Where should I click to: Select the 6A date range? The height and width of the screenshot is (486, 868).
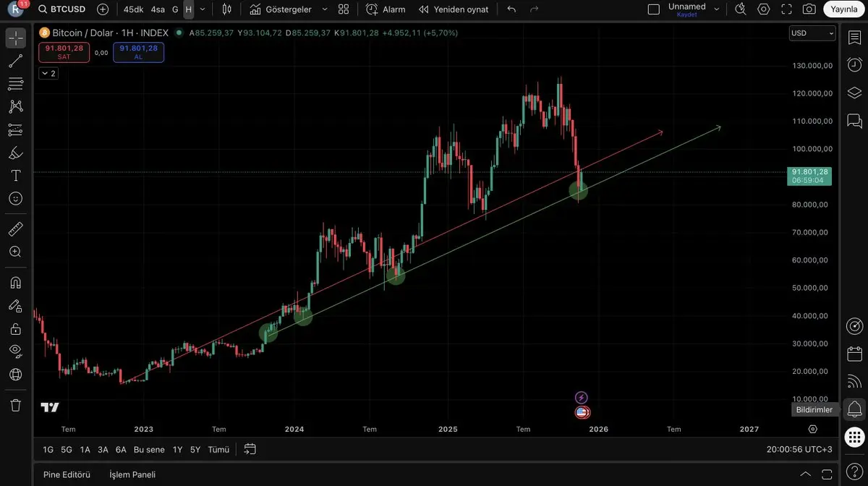121,449
